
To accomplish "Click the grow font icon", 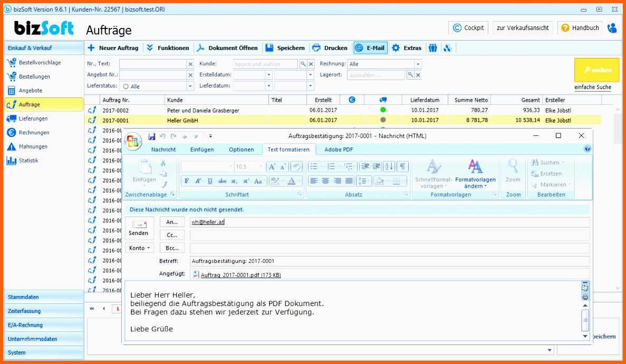I will (x=272, y=166).
